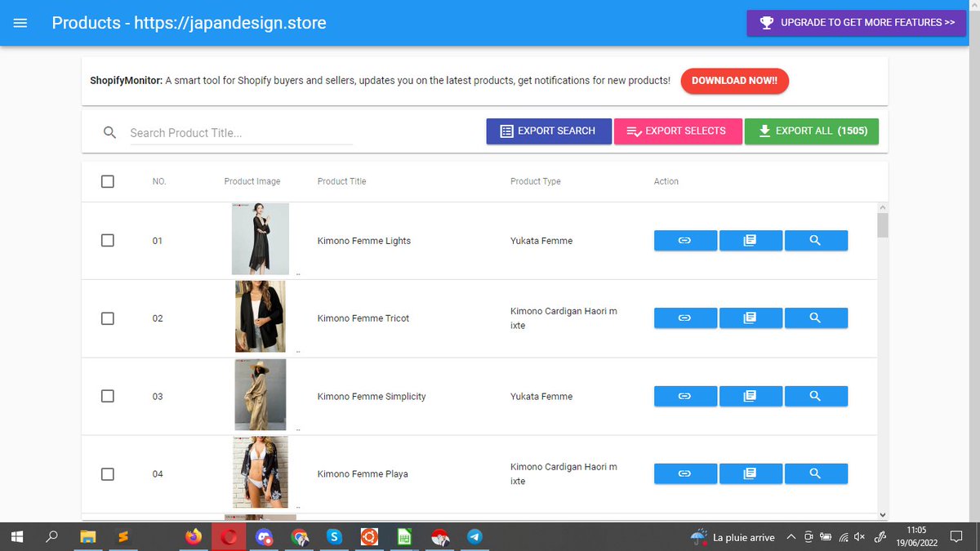The image size is (980, 551).
Task: Open Firefox from the taskbar
Action: (194, 537)
